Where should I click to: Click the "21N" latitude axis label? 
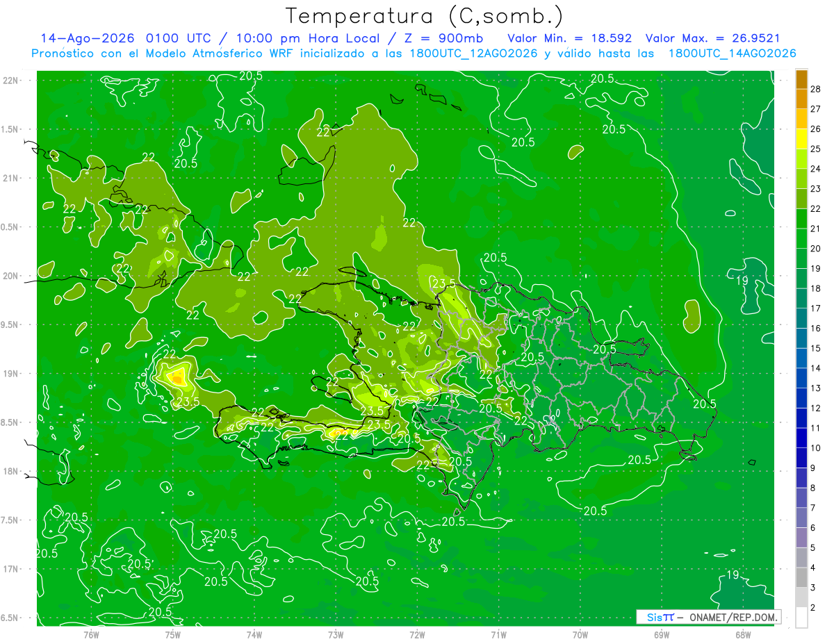(11, 179)
